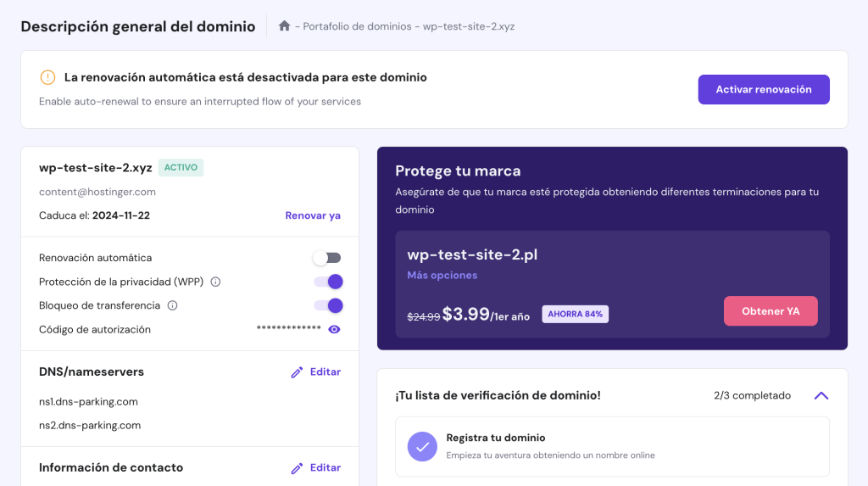Click the struck-through $24.99 price
The width and height of the screenshot is (868, 486).
point(424,316)
